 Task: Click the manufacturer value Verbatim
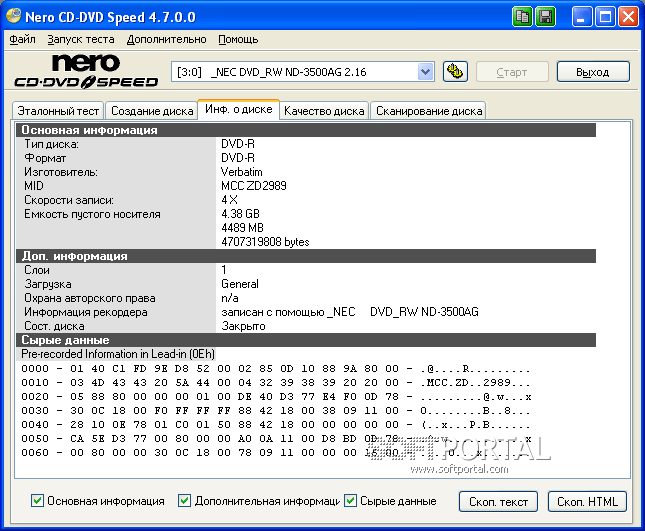click(x=241, y=172)
